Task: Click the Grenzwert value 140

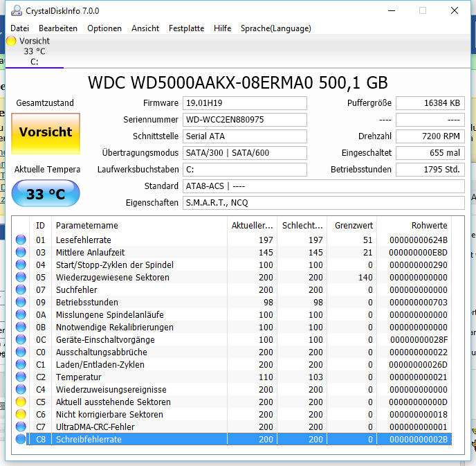Action: [365, 278]
